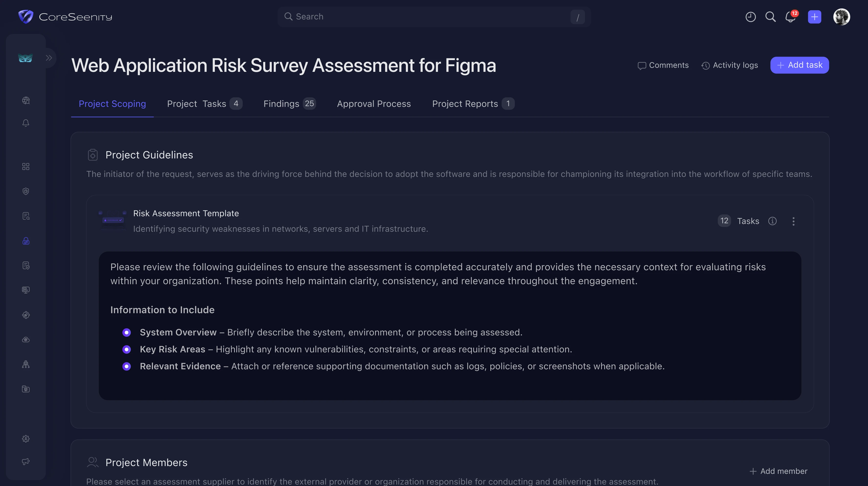Open the dashboard grid icon in sidebar
The height and width of the screenshot is (486, 868).
pyautogui.click(x=26, y=166)
